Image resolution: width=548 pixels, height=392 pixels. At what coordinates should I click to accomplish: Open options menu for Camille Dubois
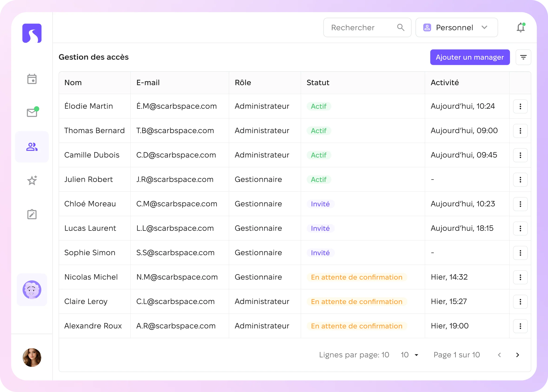coord(520,155)
